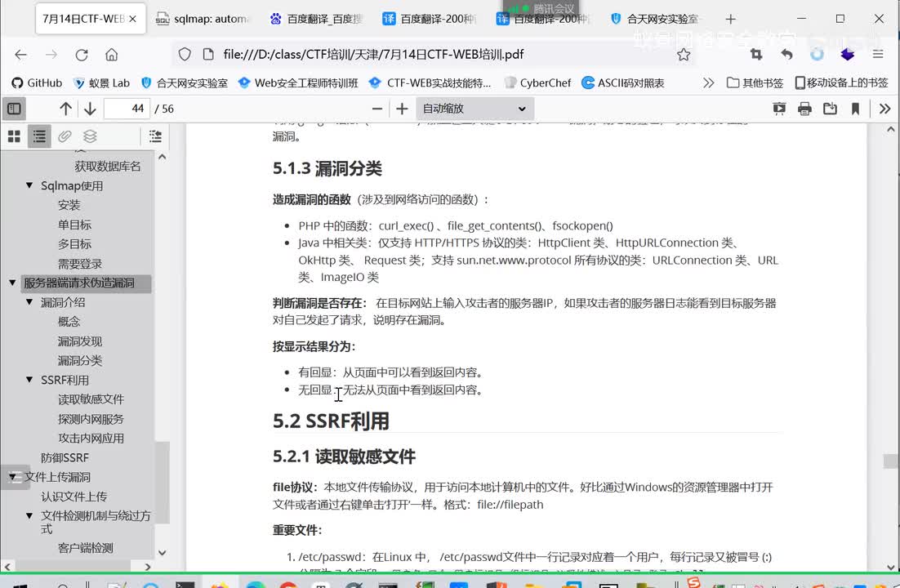The width and height of the screenshot is (900, 588).
Task: Click the screenshot crop extension icon
Action: [x=756, y=55]
